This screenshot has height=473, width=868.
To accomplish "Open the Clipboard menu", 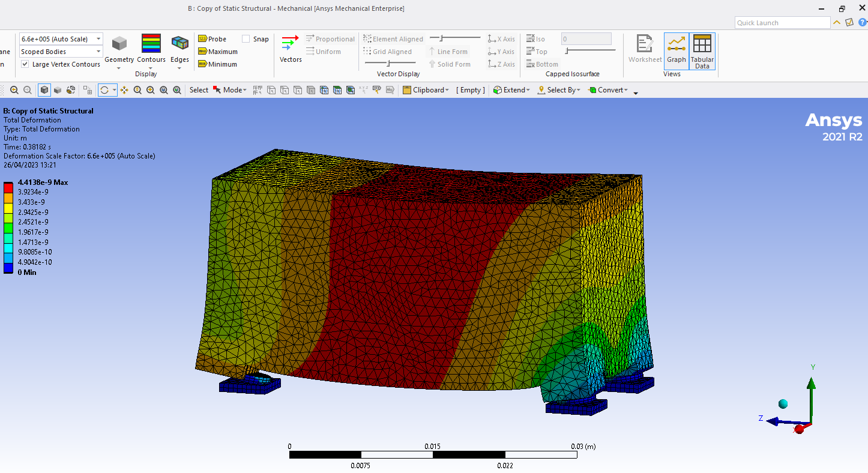I will [x=426, y=90].
